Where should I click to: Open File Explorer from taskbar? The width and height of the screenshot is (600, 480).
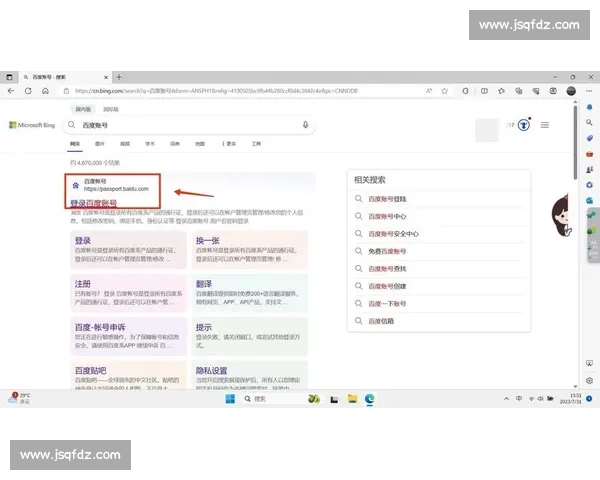(x=352, y=399)
